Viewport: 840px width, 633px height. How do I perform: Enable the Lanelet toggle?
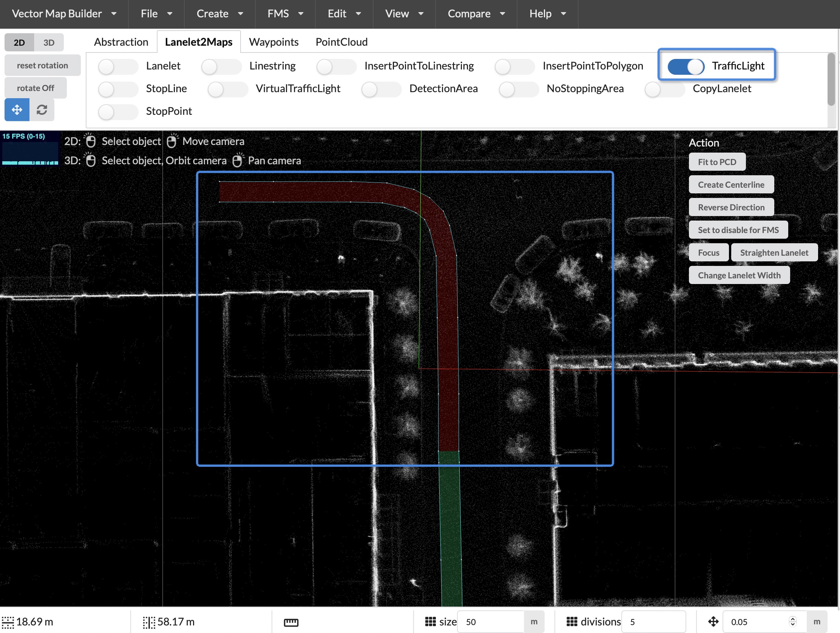(x=118, y=66)
